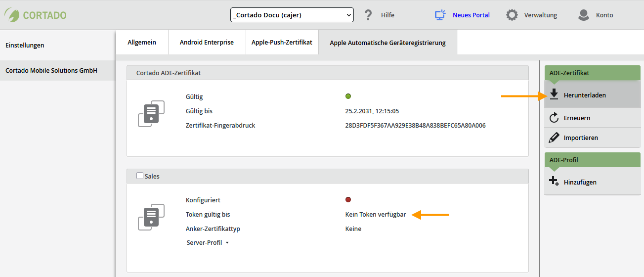Switch to the Android Enterprise tab
This screenshot has height=277, width=644.
[x=207, y=42]
